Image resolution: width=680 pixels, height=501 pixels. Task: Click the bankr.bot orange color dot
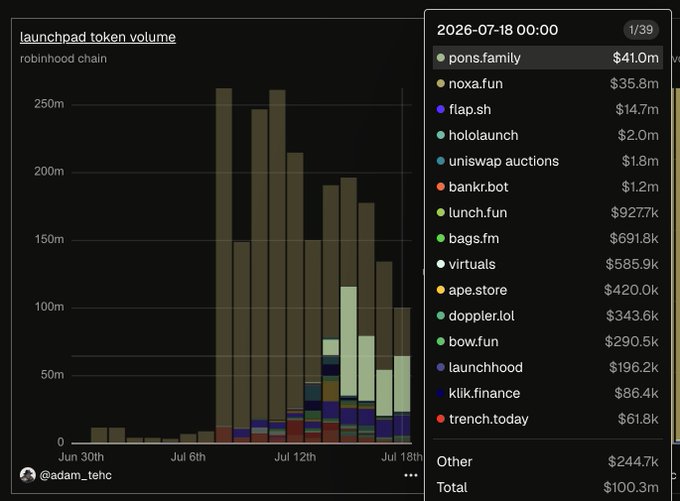[x=441, y=187]
